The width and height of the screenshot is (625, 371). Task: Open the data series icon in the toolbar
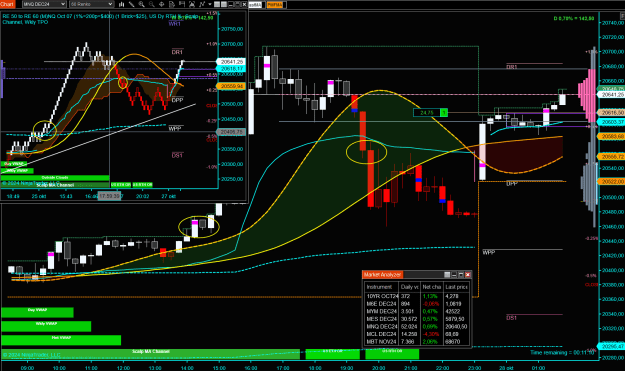[172, 4]
